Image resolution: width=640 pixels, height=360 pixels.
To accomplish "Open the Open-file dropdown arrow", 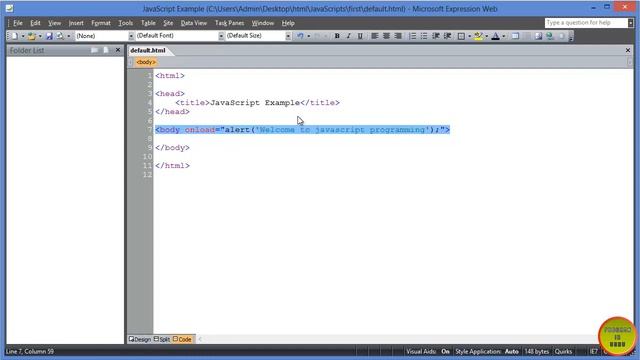I will [x=40, y=36].
